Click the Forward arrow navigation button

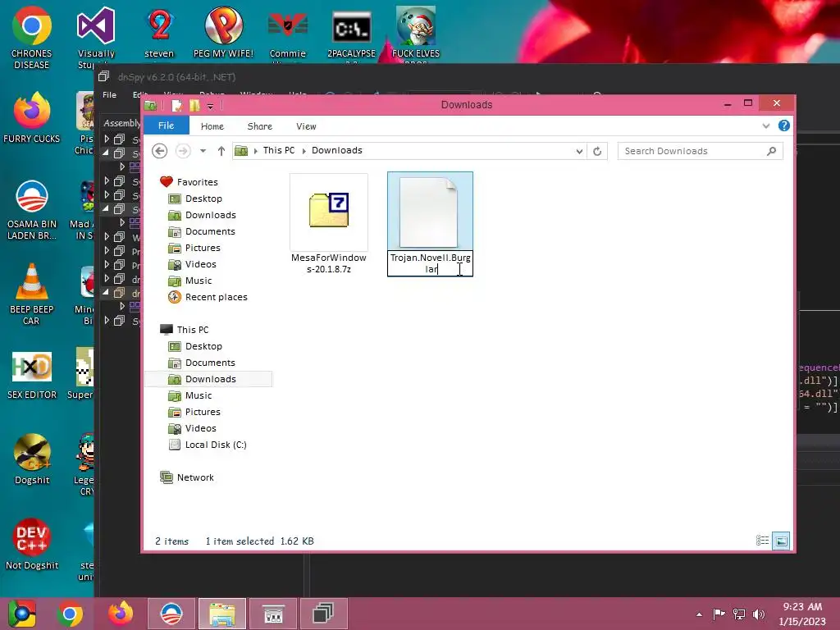[183, 151]
